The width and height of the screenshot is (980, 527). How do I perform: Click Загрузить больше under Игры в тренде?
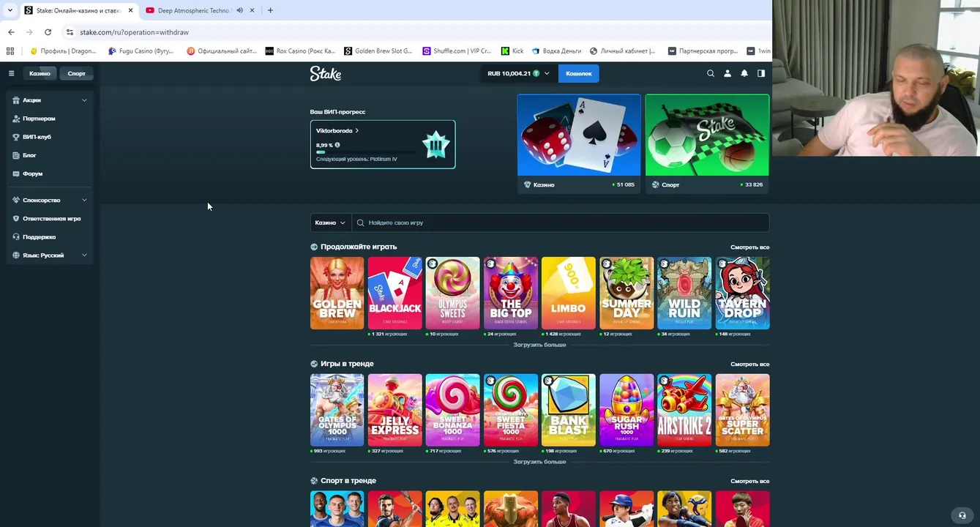point(539,462)
